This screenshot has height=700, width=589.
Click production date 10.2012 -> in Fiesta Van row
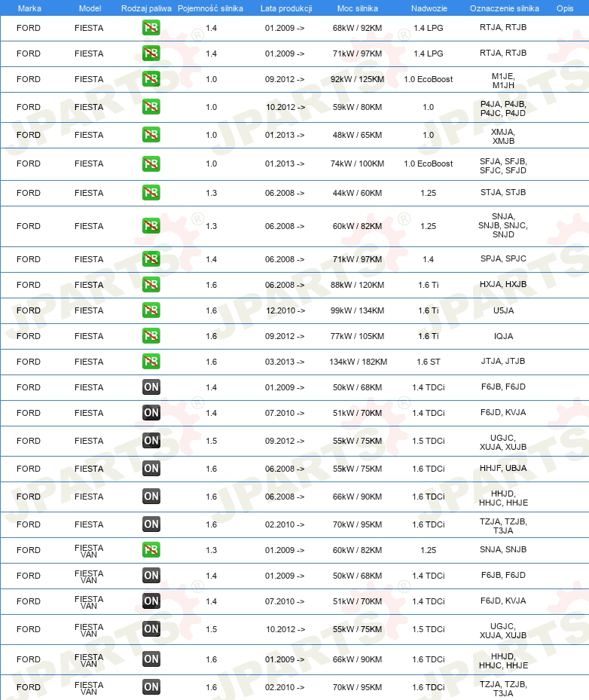pos(285,629)
